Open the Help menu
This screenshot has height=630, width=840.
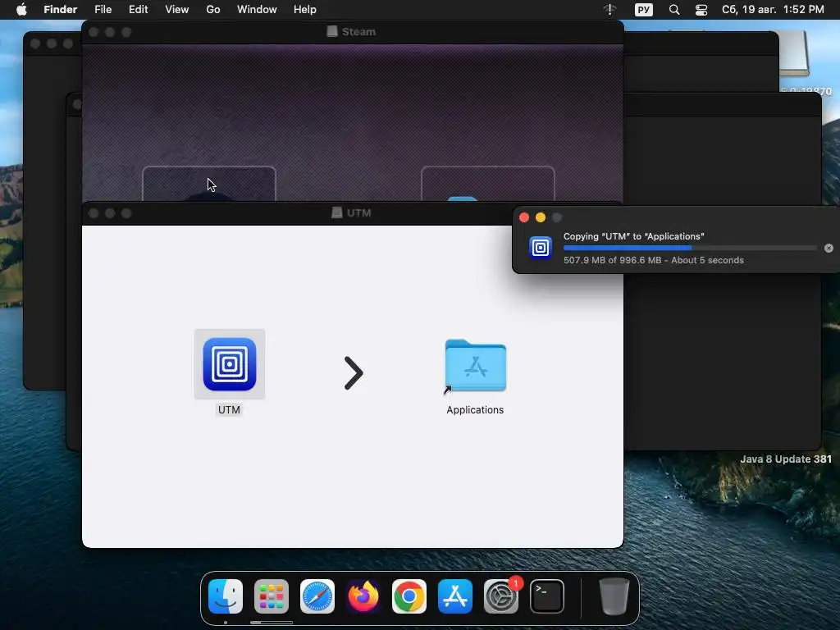coord(305,10)
